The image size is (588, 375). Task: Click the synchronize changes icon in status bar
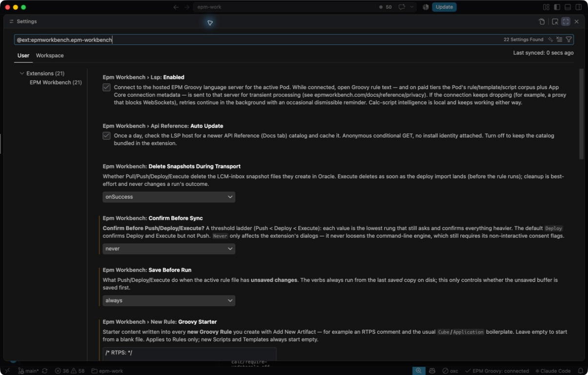pyautogui.click(x=45, y=371)
